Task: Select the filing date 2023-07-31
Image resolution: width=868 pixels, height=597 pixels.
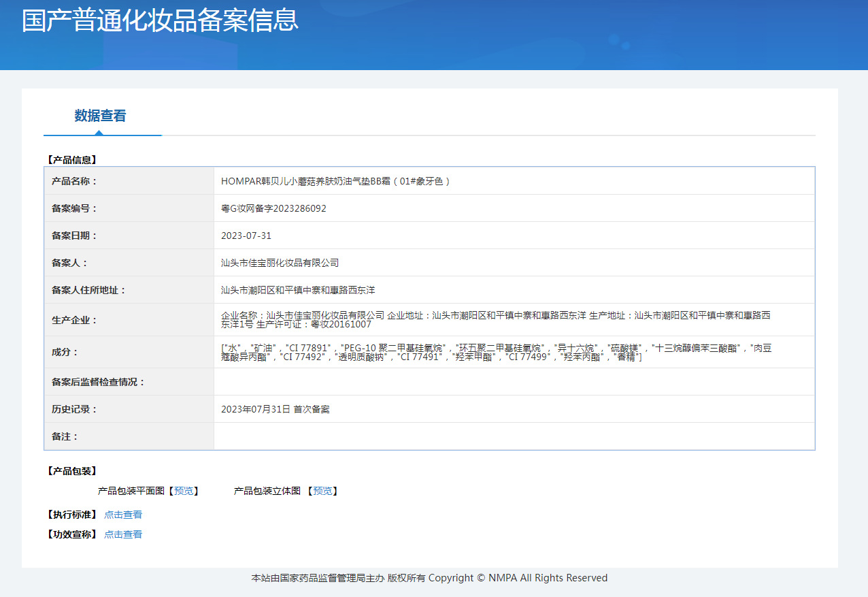Action: (246, 236)
